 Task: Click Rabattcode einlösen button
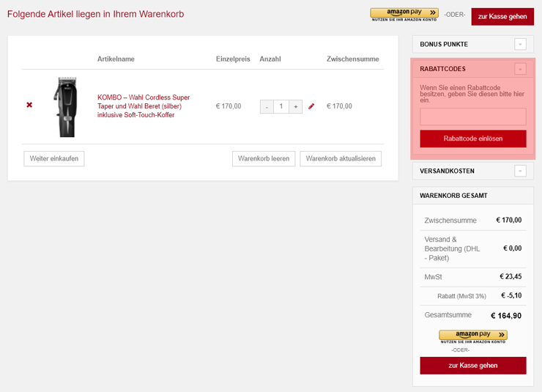click(473, 138)
